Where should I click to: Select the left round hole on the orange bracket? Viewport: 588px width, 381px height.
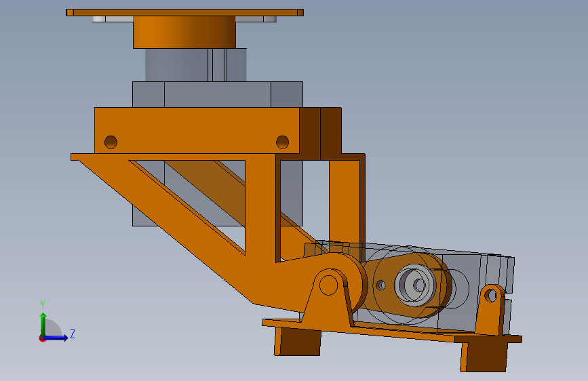[111, 142]
